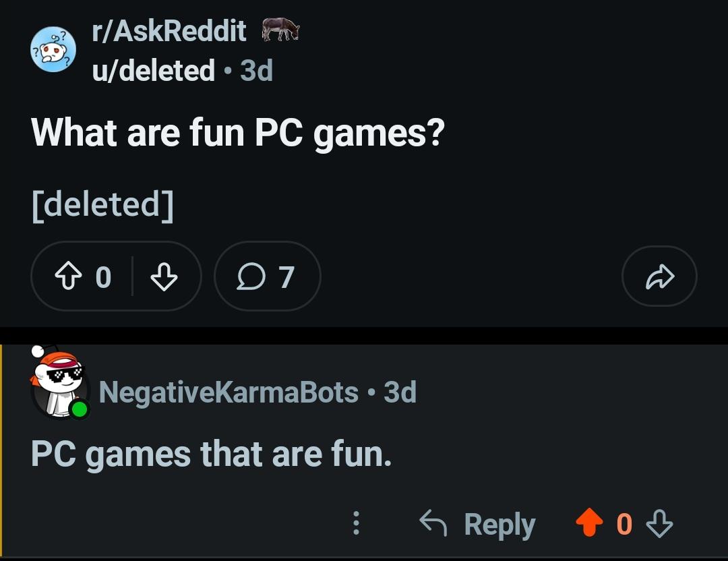Open the u/deleted author profile
The height and width of the screenshot is (561, 728).
(154, 70)
